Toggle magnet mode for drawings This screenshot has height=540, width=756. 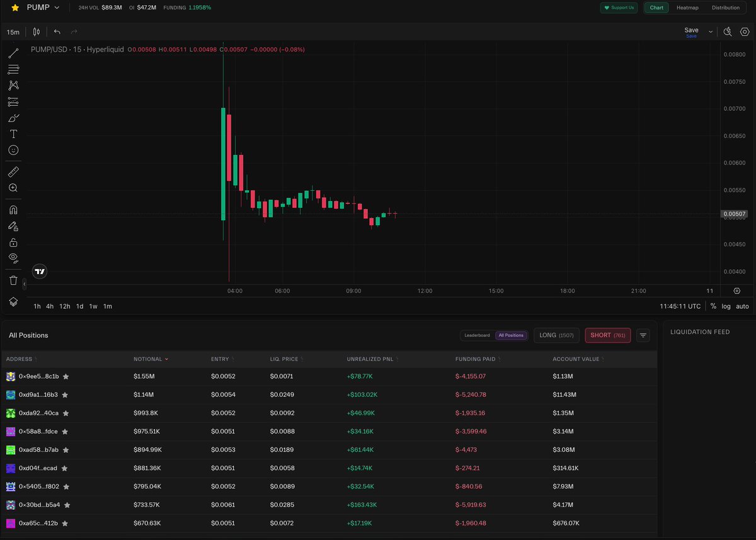[x=13, y=210]
